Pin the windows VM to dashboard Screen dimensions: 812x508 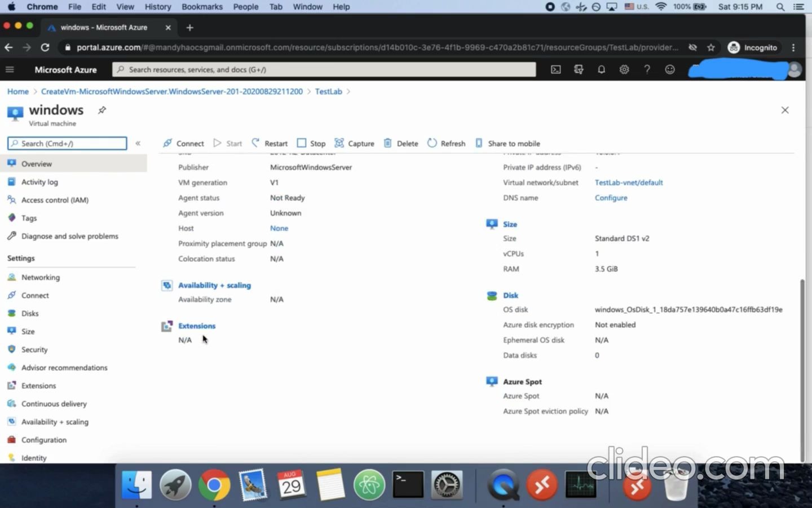[102, 110]
